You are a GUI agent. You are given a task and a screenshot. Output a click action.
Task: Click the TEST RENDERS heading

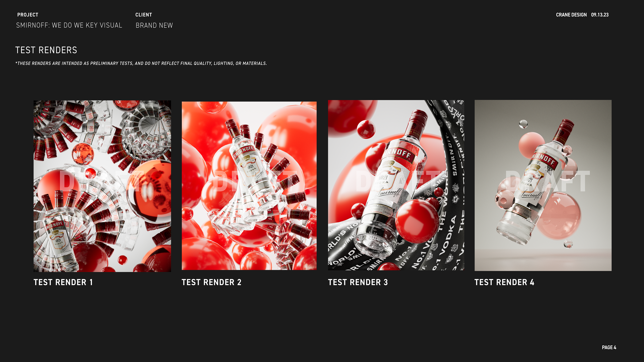click(x=46, y=50)
